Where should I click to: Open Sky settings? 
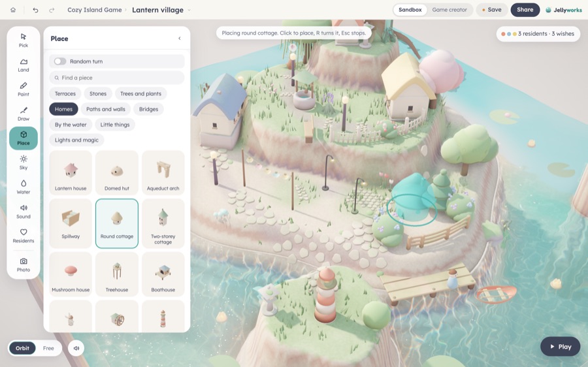24,163
